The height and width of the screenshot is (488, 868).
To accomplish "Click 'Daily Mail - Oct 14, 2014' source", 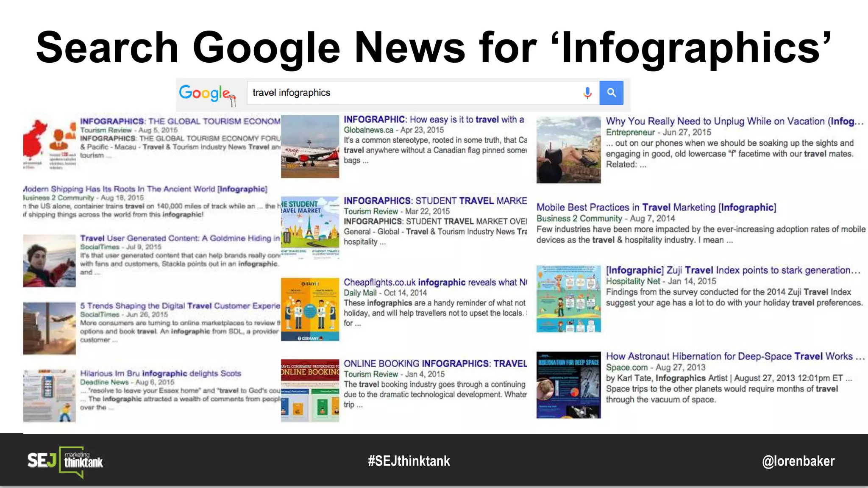I will pyautogui.click(x=385, y=293).
